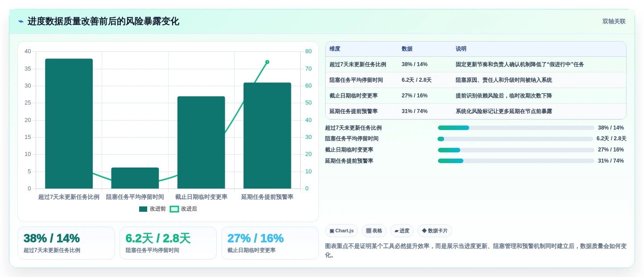Click the 说明 column header
The image size is (644, 277).
[461, 49]
